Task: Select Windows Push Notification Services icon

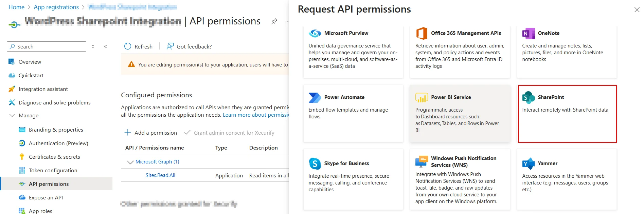Action: click(422, 162)
